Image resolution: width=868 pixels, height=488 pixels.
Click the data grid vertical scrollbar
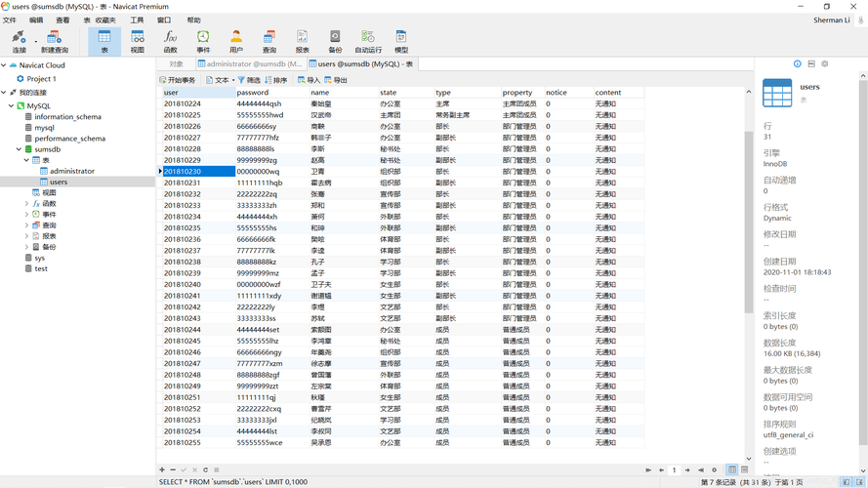point(749,222)
